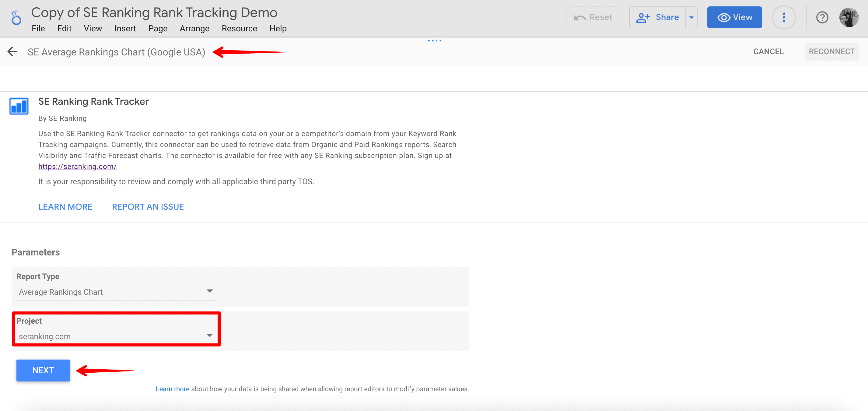Open the three-dot more options menu

pos(784,17)
